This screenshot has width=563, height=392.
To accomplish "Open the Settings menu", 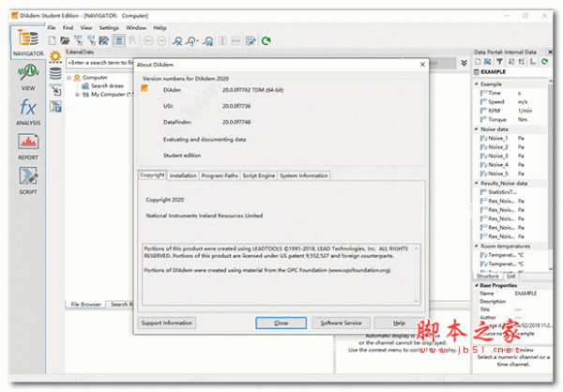I will pos(109,27).
